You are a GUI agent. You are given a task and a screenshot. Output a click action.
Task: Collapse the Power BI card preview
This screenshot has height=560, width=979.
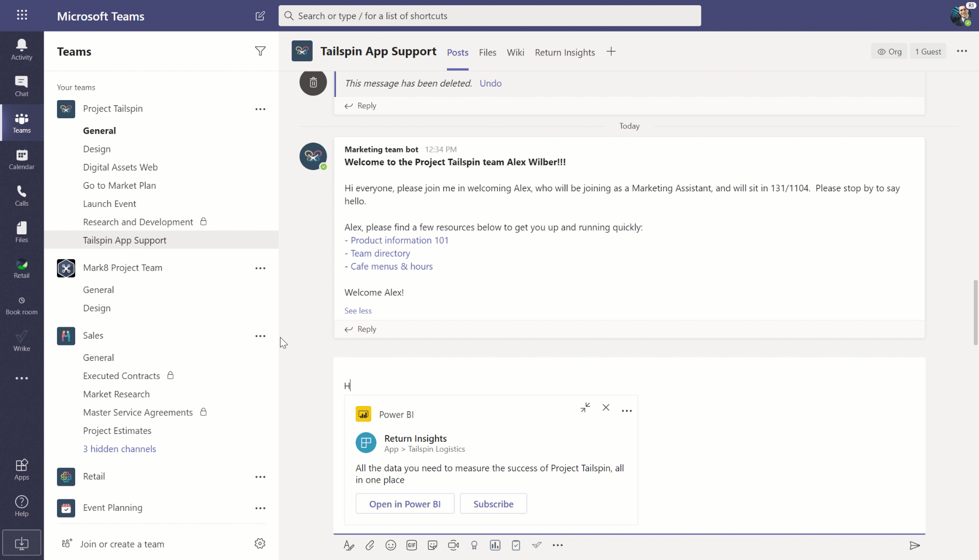pos(585,408)
